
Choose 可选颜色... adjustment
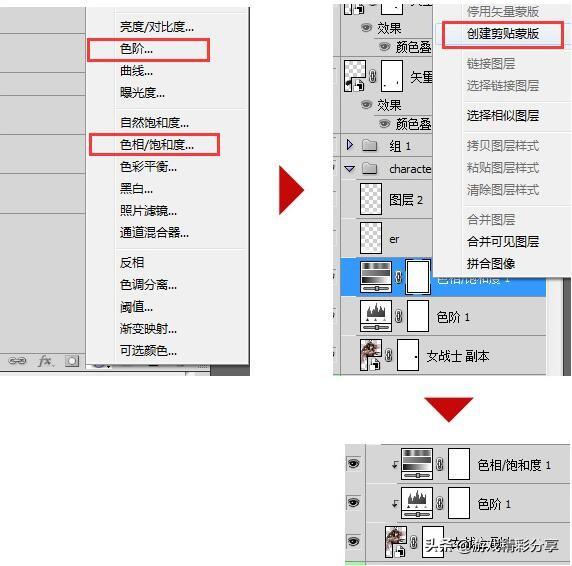tap(148, 351)
